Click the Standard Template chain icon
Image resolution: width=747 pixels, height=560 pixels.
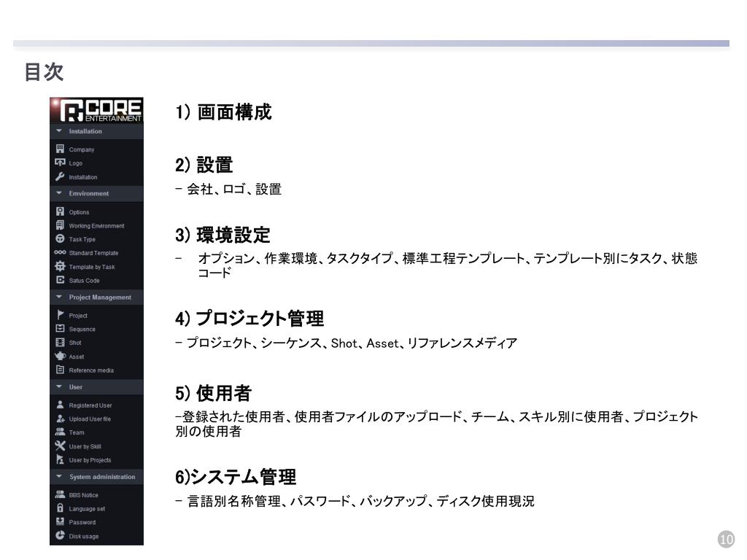click(x=60, y=252)
